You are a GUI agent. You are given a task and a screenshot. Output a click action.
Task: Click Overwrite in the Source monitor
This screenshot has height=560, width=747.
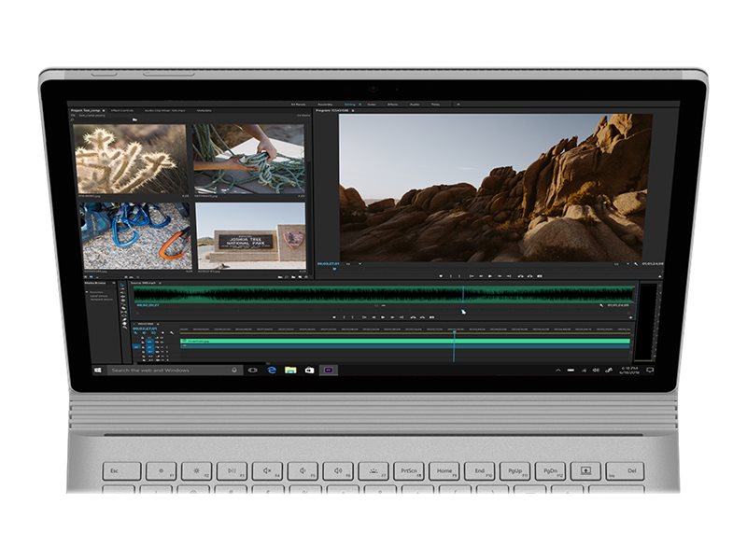coord(422,317)
